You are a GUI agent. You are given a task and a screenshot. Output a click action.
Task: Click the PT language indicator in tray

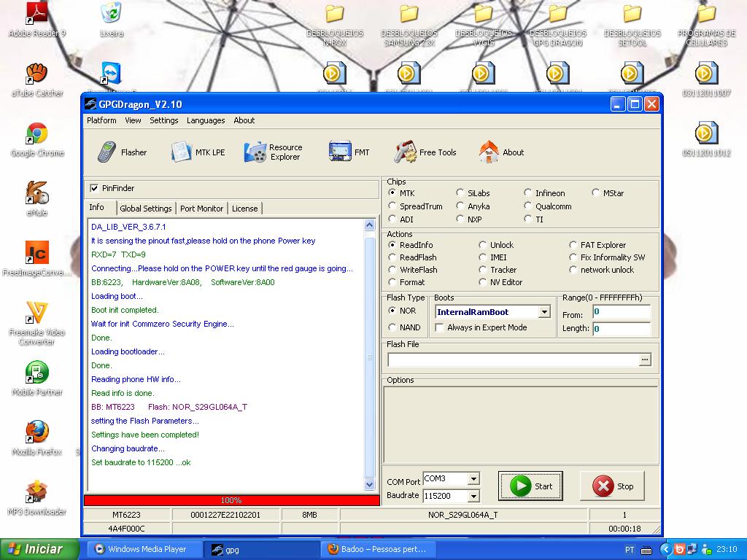point(630,550)
